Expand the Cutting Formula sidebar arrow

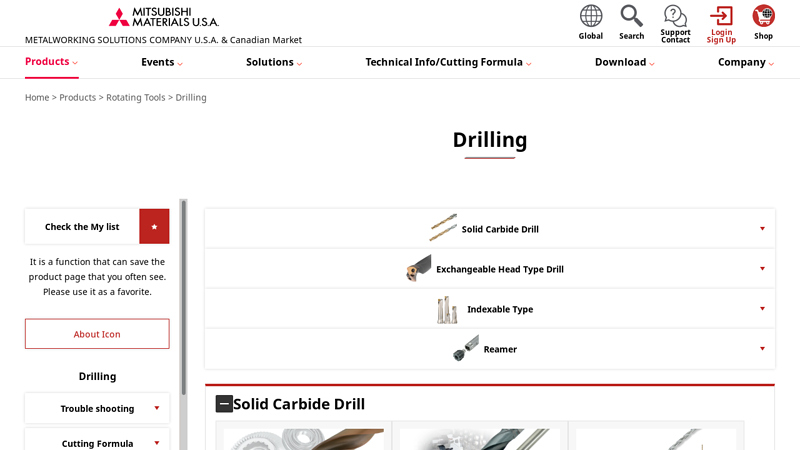point(157,443)
